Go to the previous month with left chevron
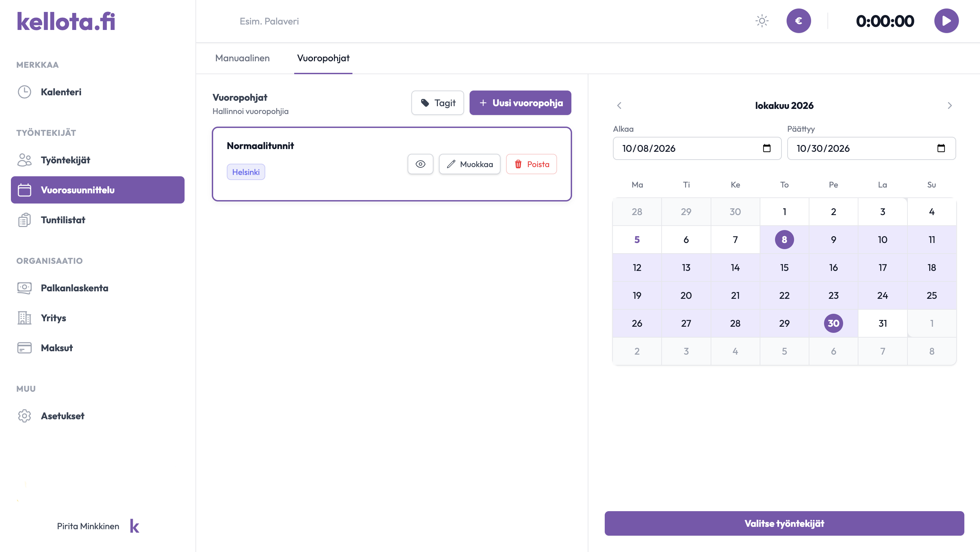The height and width of the screenshot is (552, 980). tap(619, 105)
